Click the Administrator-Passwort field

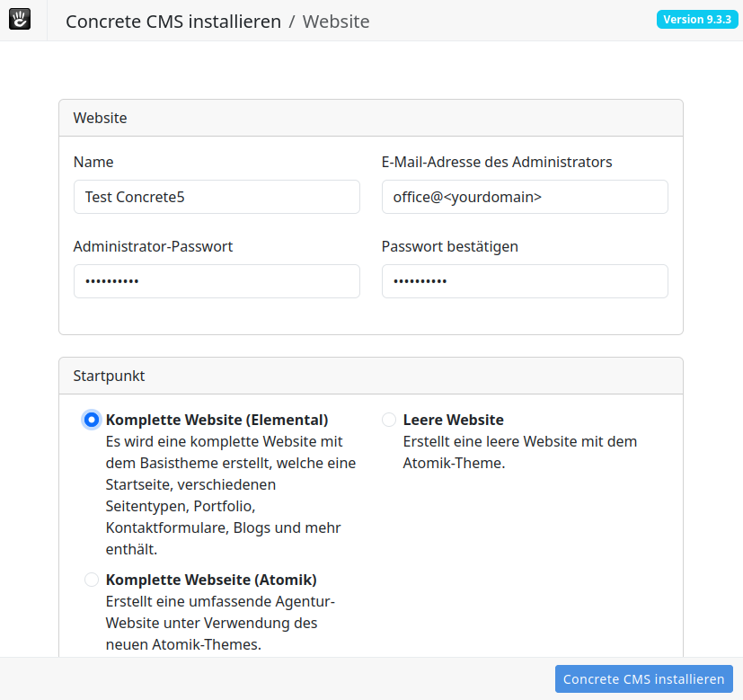pyautogui.click(x=217, y=281)
